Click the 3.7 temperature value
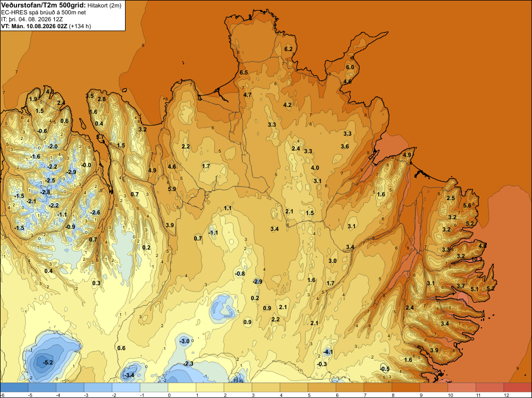This screenshot has width=532, height=398. tap(461, 286)
